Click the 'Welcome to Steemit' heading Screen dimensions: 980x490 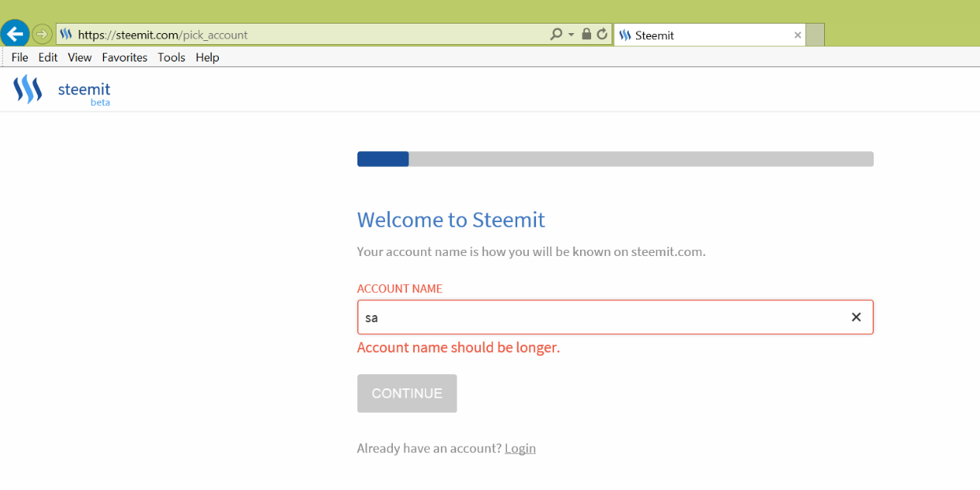pyautogui.click(x=451, y=220)
